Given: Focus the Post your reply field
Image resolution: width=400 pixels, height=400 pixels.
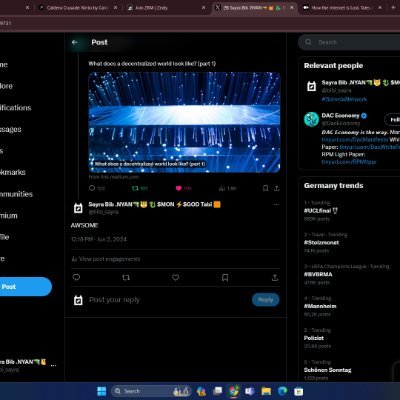Looking at the screenshot, I should (x=167, y=300).
